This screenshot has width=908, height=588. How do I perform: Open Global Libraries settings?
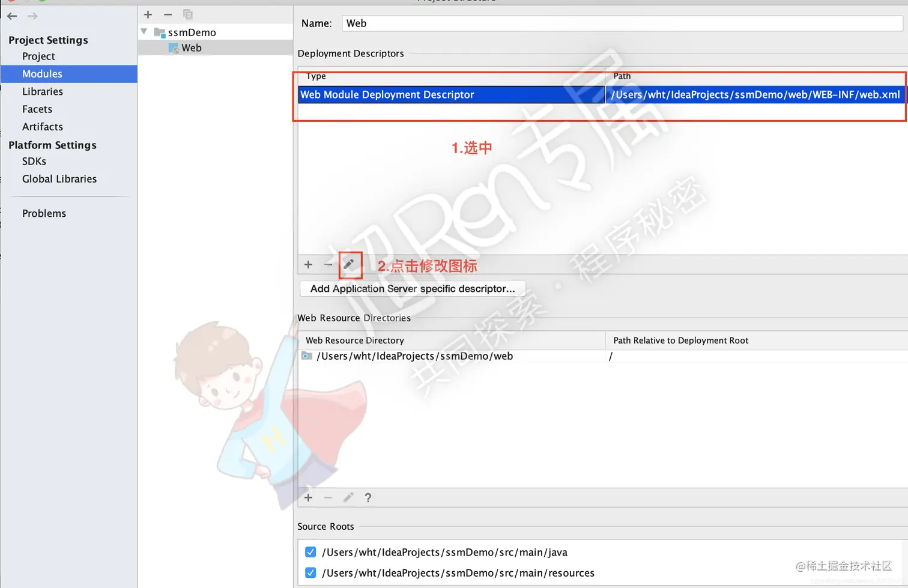pyautogui.click(x=59, y=179)
